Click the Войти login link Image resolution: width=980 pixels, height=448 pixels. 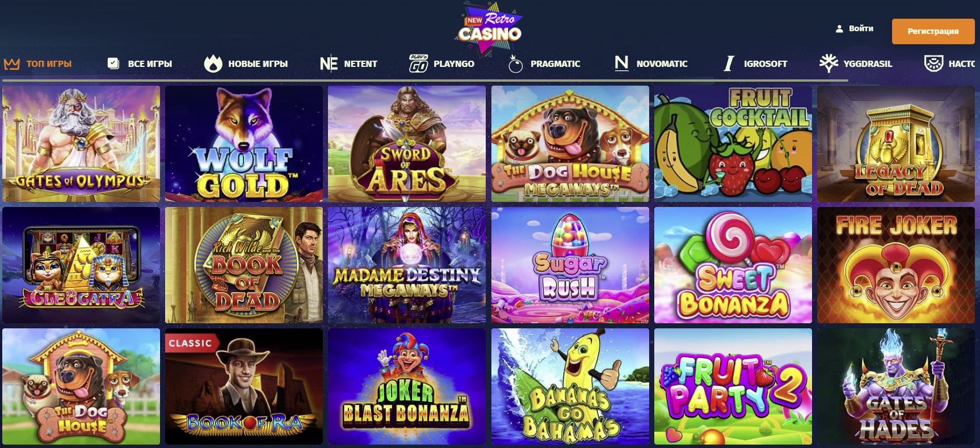(x=855, y=28)
